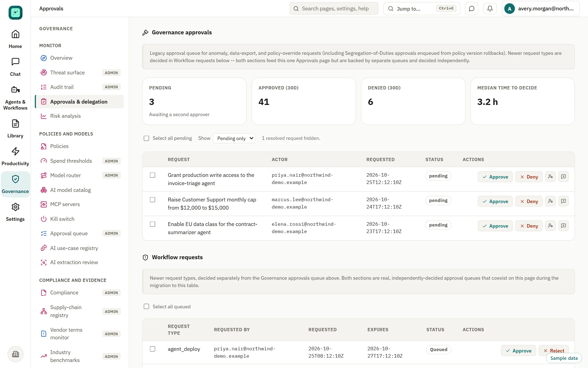588x368 pixels.
Task: Open Spend thresholds page
Action: [x=79, y=161]
